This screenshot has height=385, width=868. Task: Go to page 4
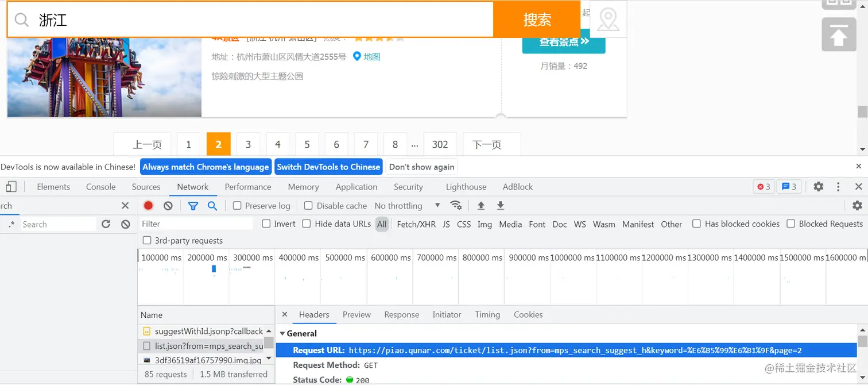coord(278,144)
